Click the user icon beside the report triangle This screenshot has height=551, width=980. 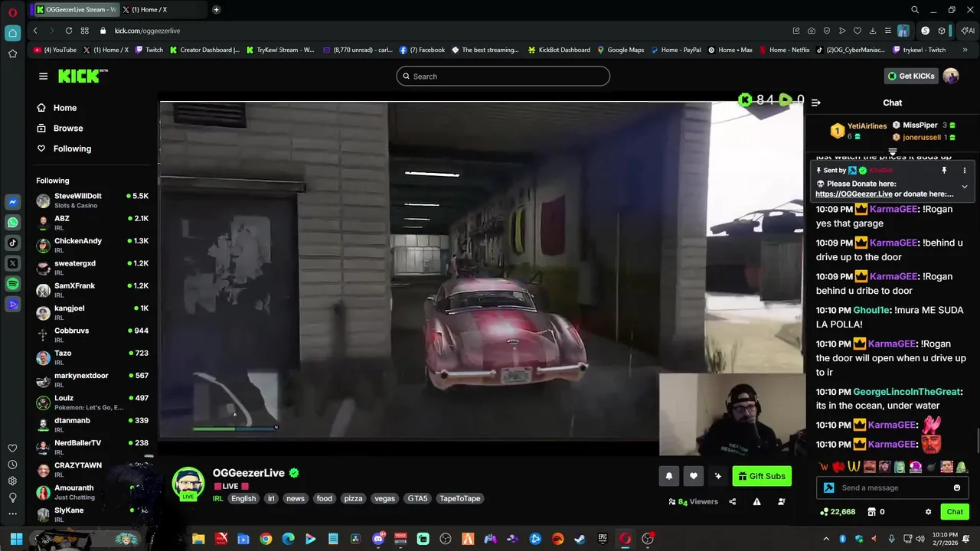(x=781, y=502)
